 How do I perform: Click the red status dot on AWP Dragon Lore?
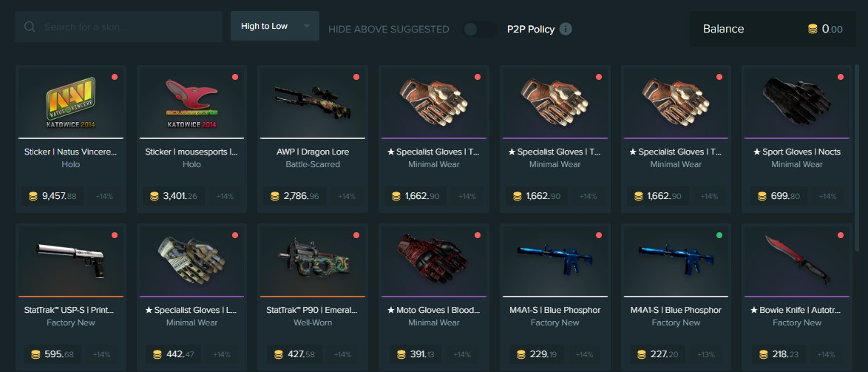(x=356, y=77)
